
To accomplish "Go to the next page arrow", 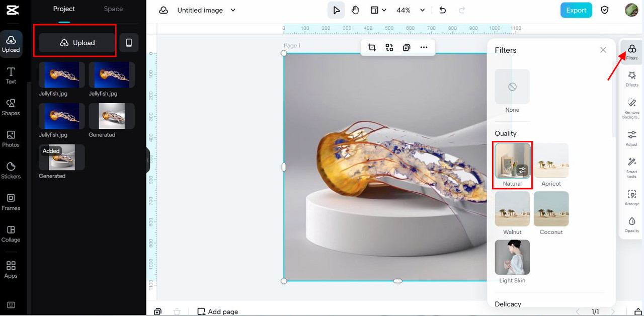I will [x=613, y=311].
